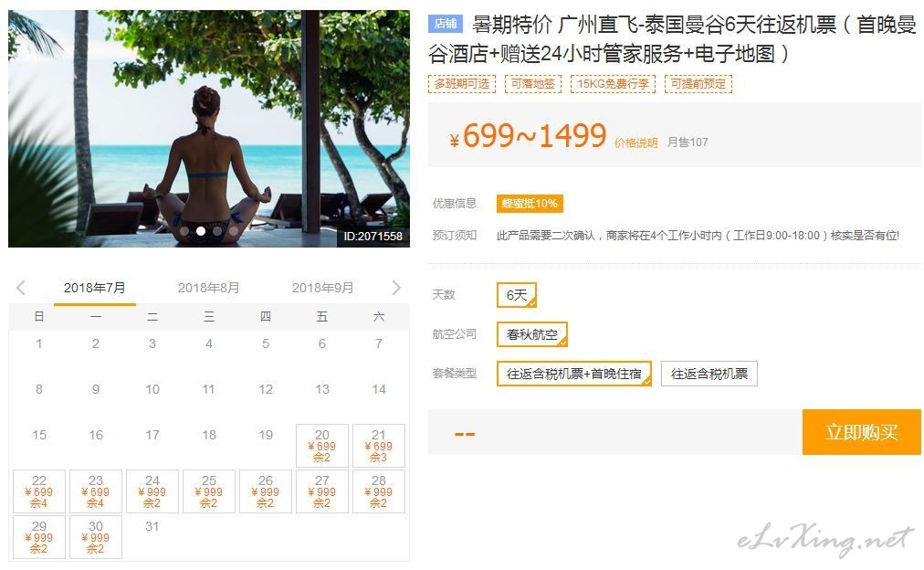Choose the 往返含税机票 package type
924x570 pixels.
tap(709, 374)
